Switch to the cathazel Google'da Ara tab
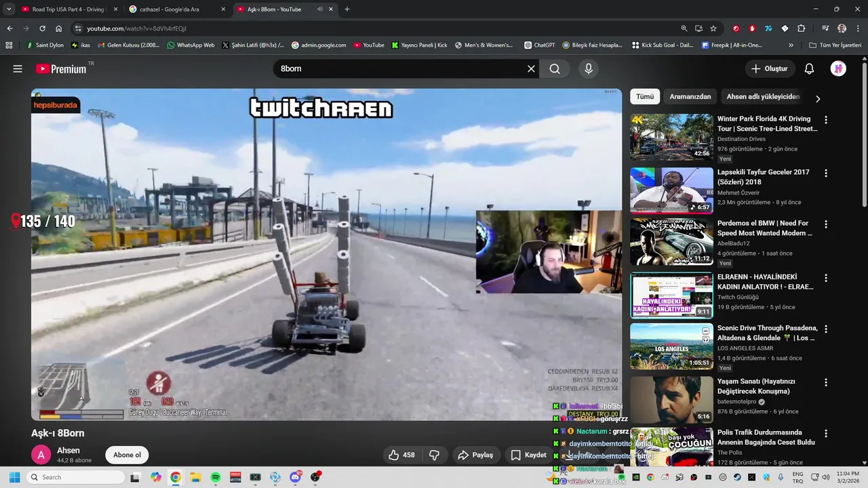Screen dimensions: 868x488 [176, 9]
